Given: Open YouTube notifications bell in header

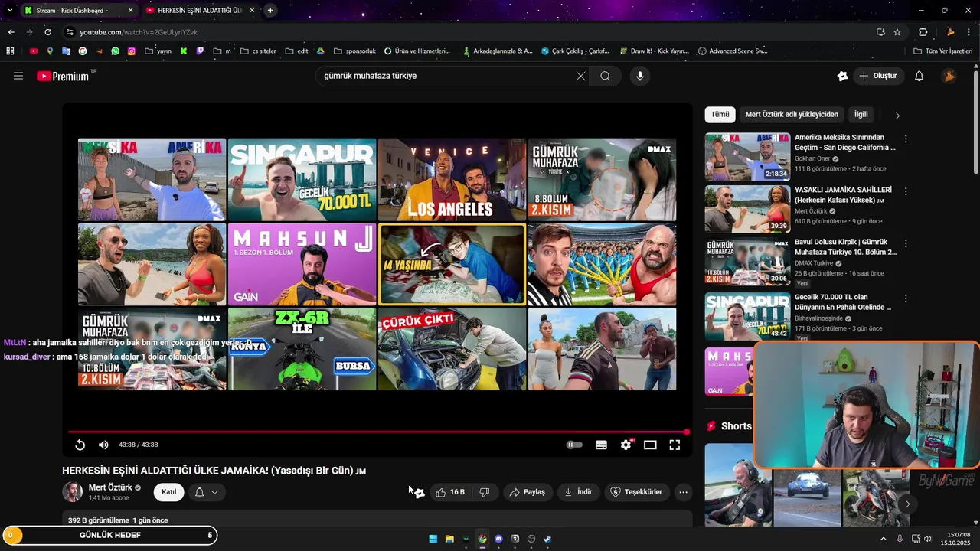Looking at the screenshot, I should point(920,76).
